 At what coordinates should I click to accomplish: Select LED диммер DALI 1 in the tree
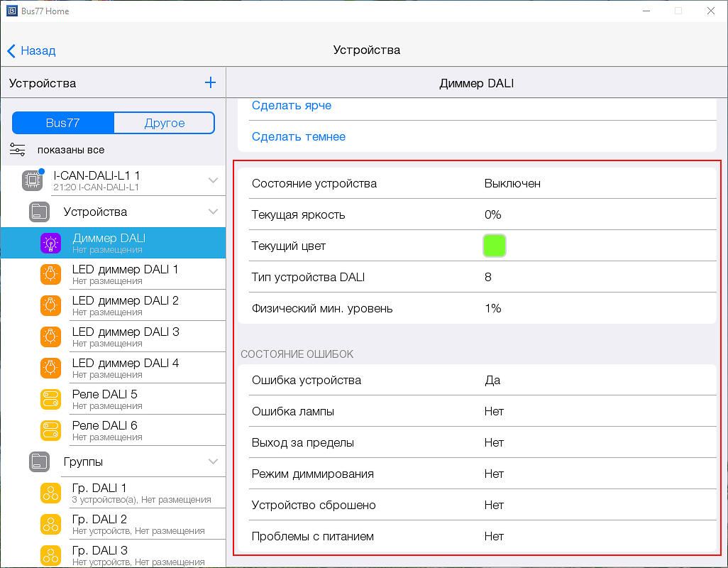[x=114, y=274]
